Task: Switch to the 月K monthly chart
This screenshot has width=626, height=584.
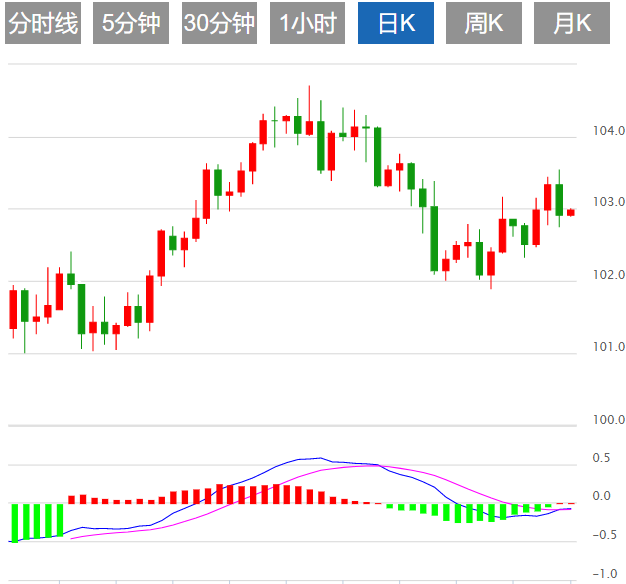Action: click(x=572, y=23)
